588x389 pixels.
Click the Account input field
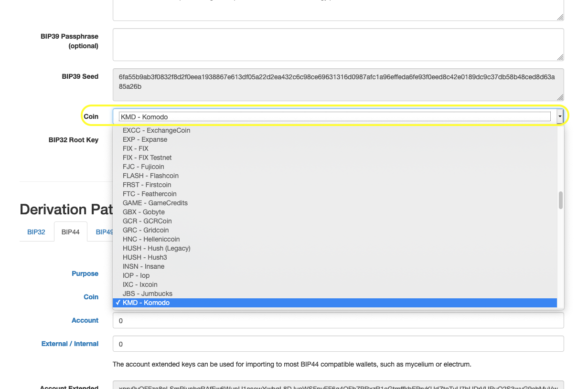(338, 320)
